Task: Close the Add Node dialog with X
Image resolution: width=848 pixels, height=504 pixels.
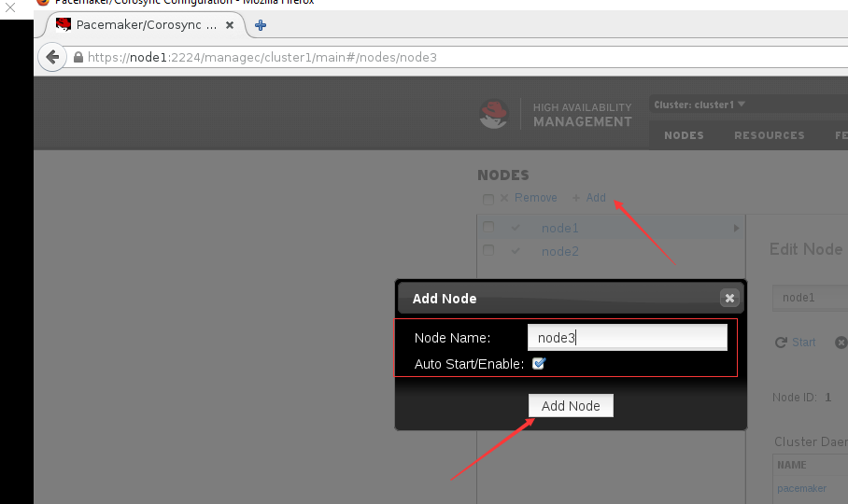Action: (x=729, y=298)
